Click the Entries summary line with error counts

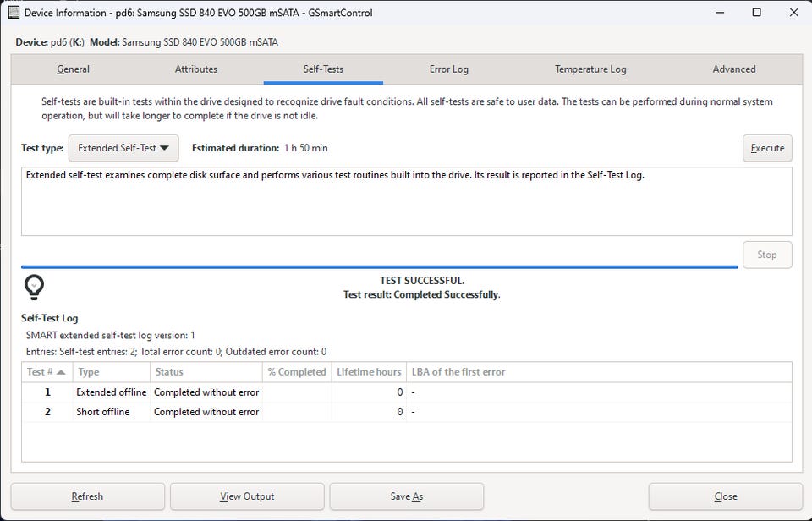pos(176,352)
